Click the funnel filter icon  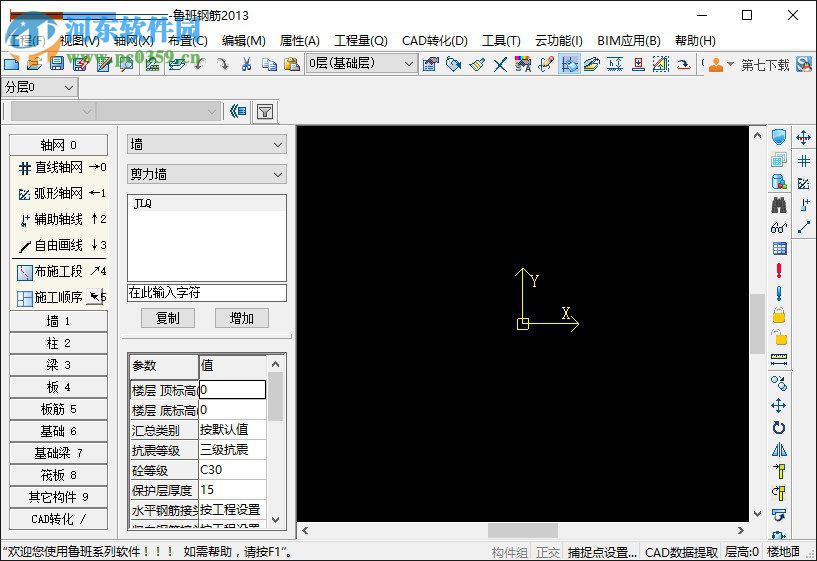pyautogui.click(x=265, y=111)
